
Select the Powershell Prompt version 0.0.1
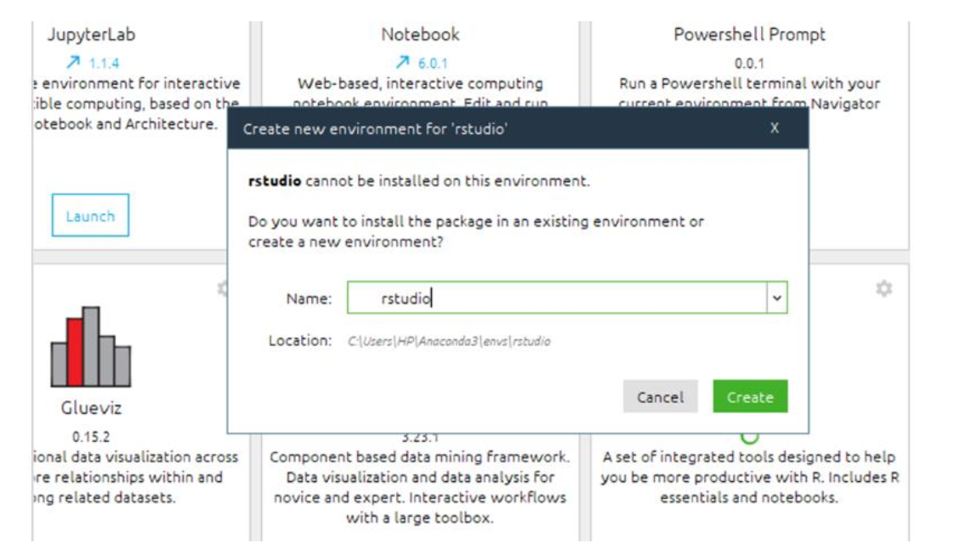749,64
